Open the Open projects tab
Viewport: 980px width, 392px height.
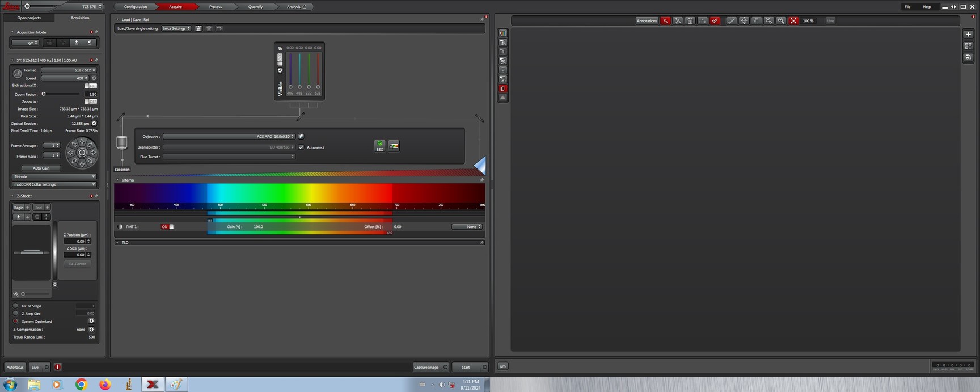click(29, 18)
